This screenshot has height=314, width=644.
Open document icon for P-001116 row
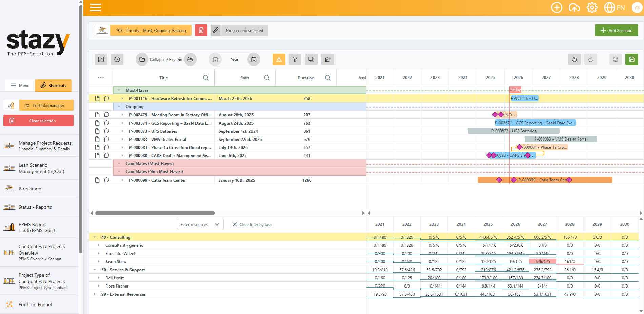tap(97, 98)
